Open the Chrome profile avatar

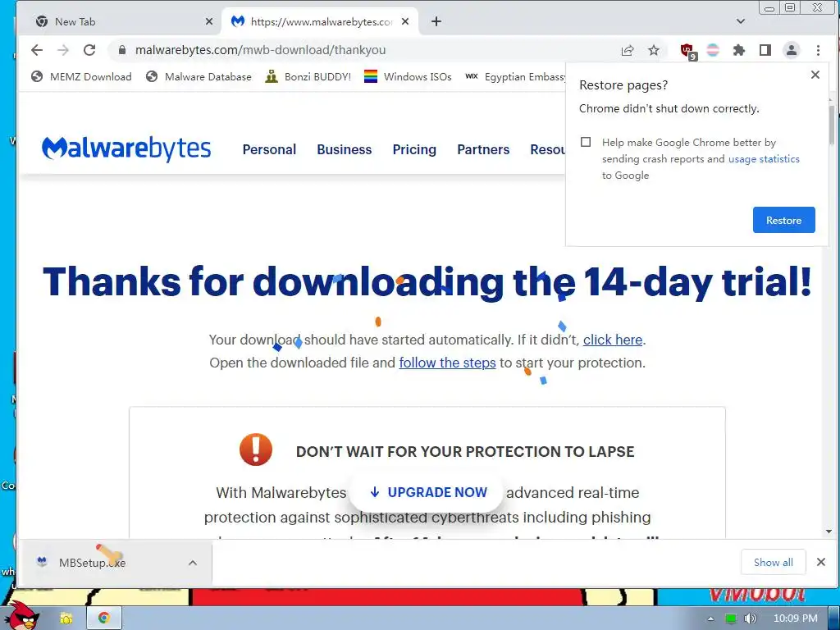point(792,50)
